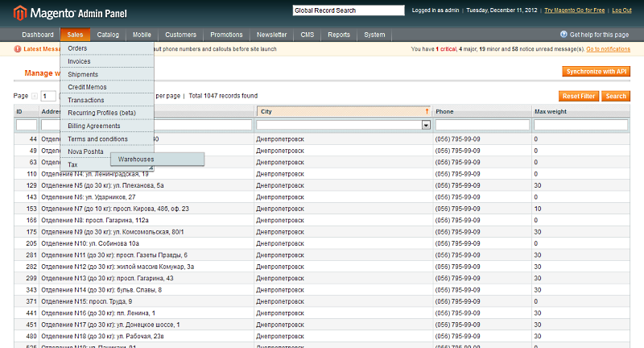Click Go to notifications link

(x=609, y=49)
